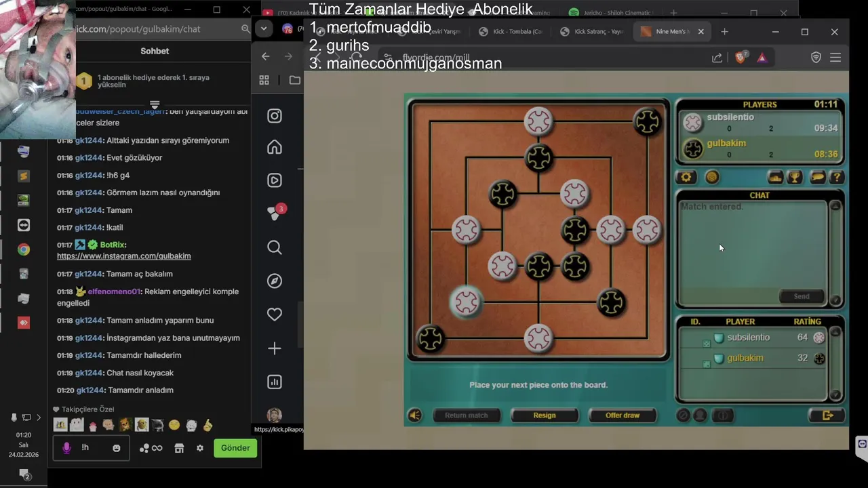Select subsilentio row in player list
Screen dimensions: 868x488
pyautogui.click(x=753, y=338)
